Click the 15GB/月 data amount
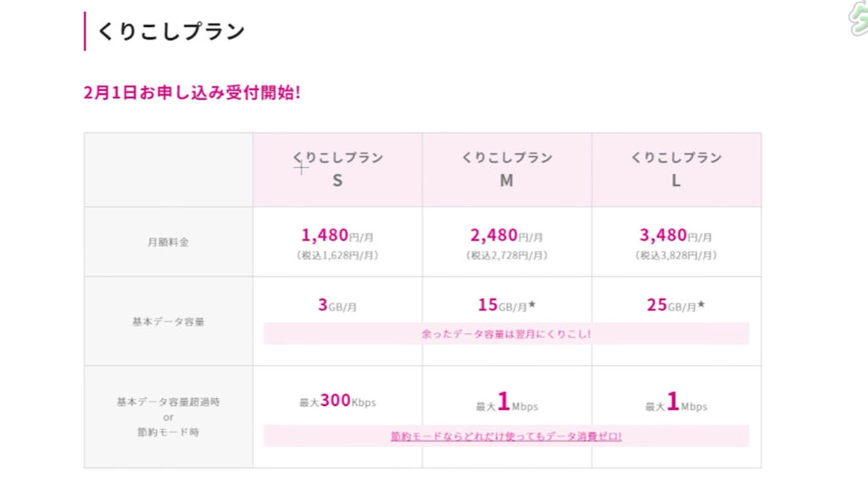Viewport: 868px width, 488px height. [507, 305]
